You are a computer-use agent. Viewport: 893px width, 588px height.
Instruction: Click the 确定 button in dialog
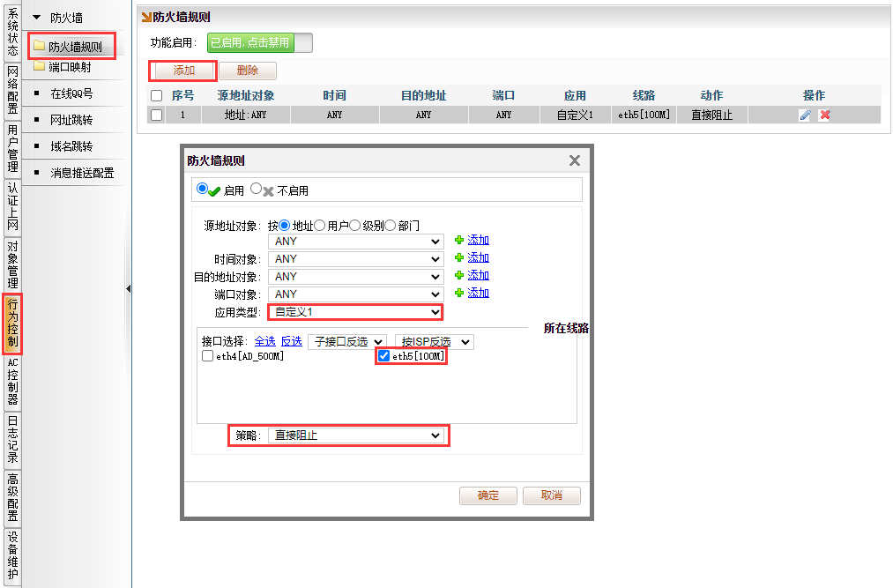point(487,495)
